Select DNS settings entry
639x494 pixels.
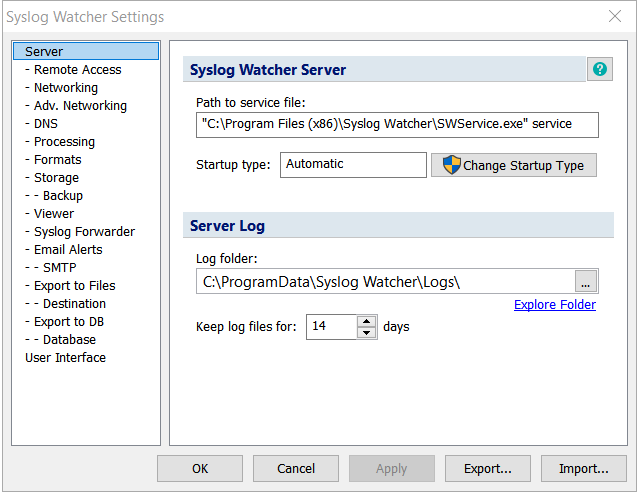click(x=46, y=124)
